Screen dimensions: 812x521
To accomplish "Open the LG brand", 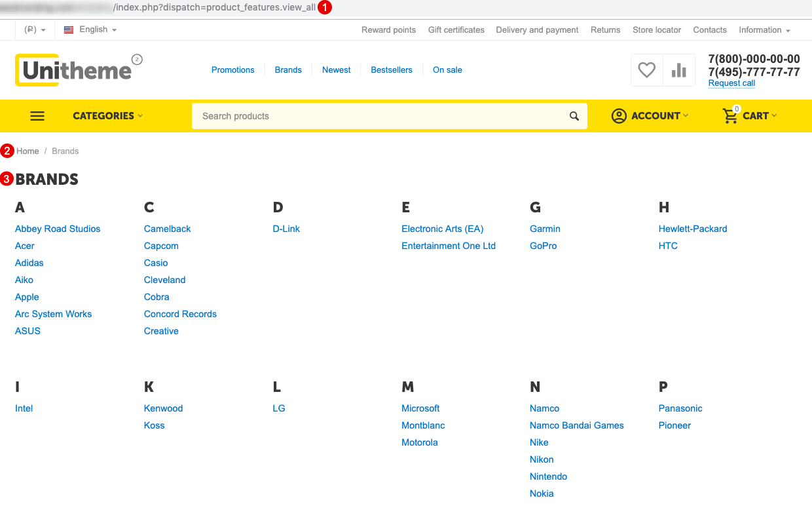I will click(x=279, y=408).
